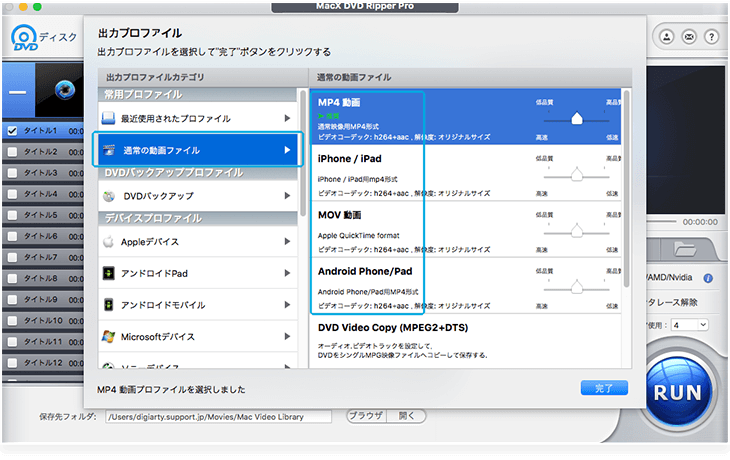Open the help question mark icon
Image resolution: width=730 pixels, height=460 pixels.
click(713, 36)
